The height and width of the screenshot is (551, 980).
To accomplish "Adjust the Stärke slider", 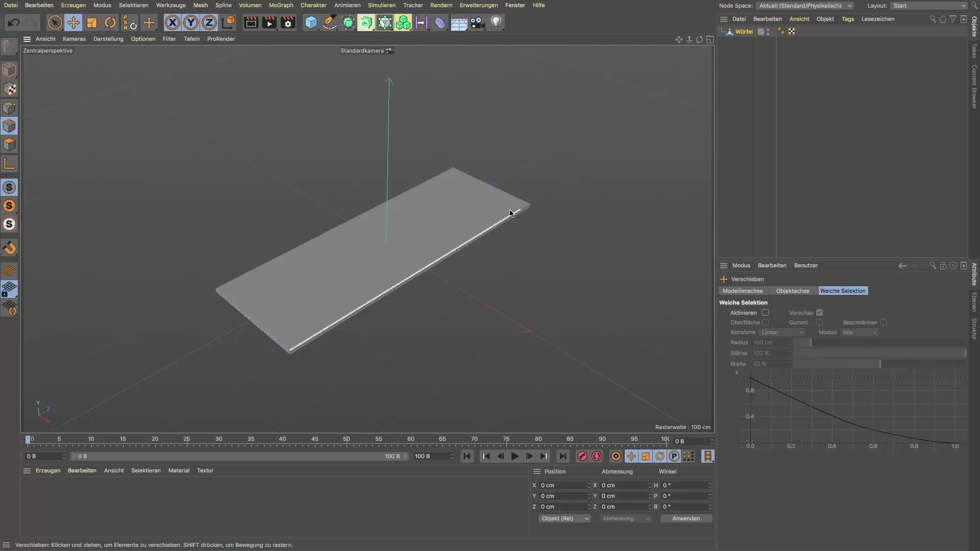I will [879, 353].
